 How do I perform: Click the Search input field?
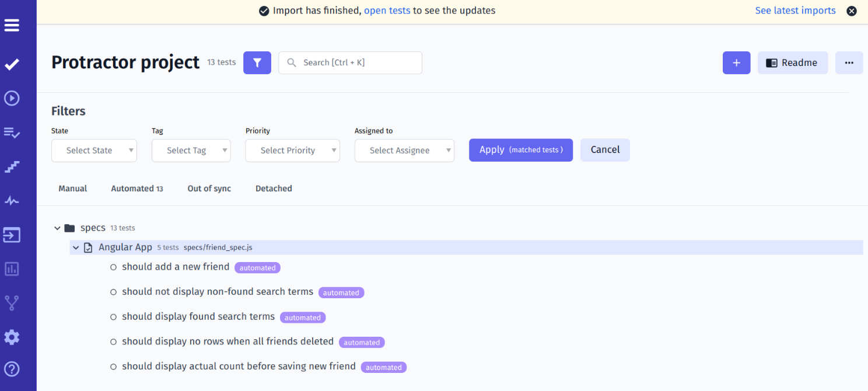(x=356, y=62)
